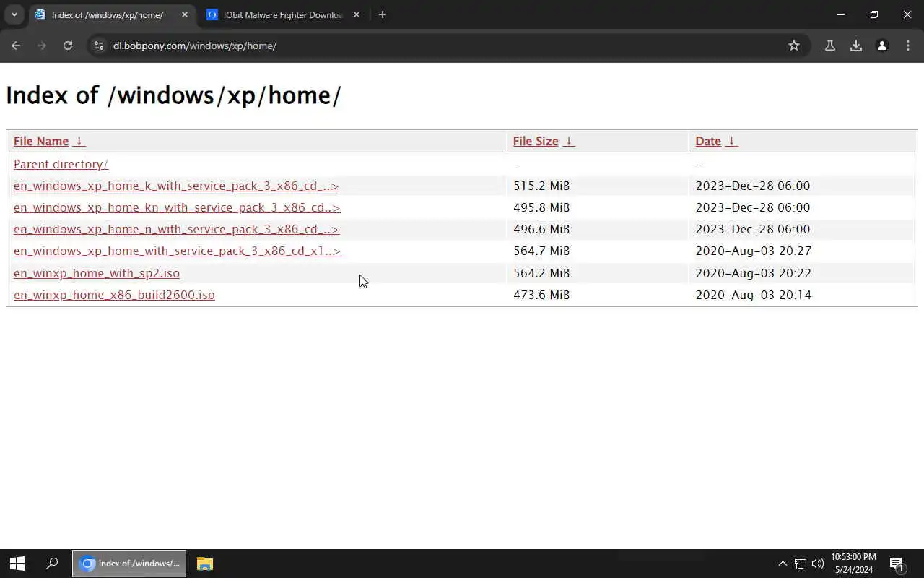Select the 495.8 MiB file size cell
Viewport: 924px width, 578px height.
click(541, 207)
